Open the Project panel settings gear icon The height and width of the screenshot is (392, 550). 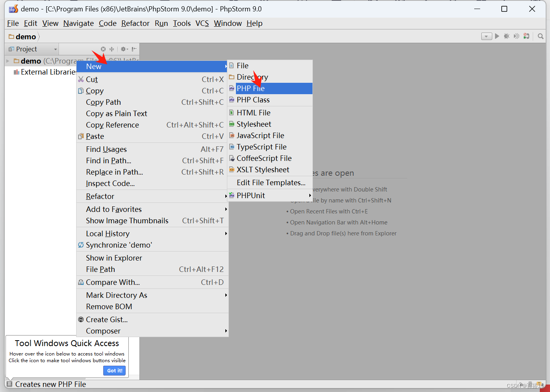[123, 49]
